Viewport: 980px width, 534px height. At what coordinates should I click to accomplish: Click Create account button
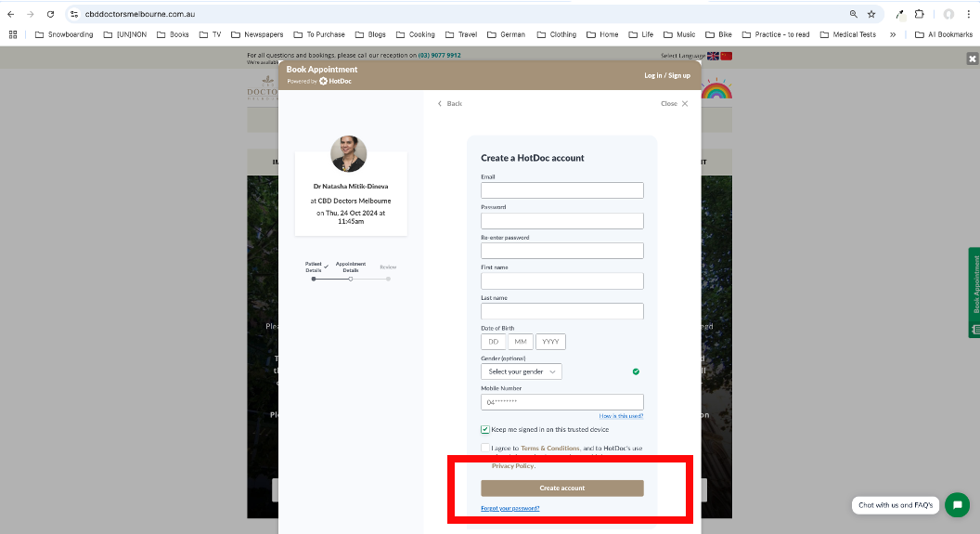[561, 488]
